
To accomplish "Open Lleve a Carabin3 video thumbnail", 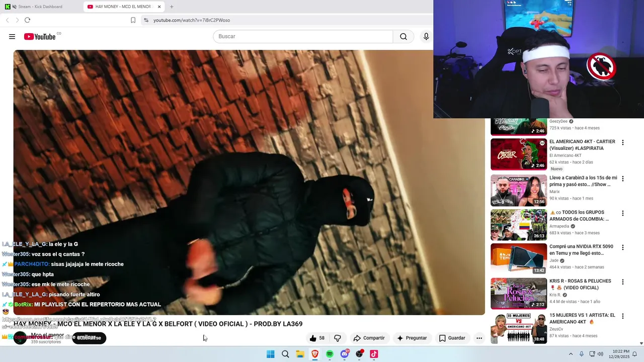I will [x=519, y=191].
